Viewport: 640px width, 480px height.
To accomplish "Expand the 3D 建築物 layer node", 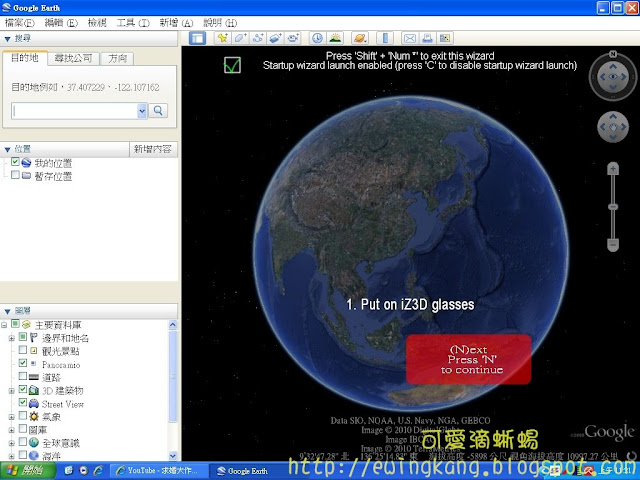I will click(11, 391).
